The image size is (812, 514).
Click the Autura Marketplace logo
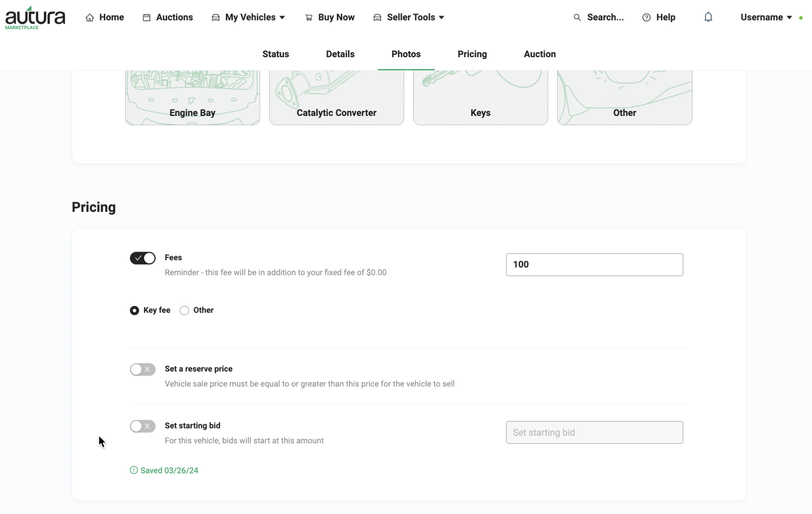pyautogui.click(x=35, y=18)
